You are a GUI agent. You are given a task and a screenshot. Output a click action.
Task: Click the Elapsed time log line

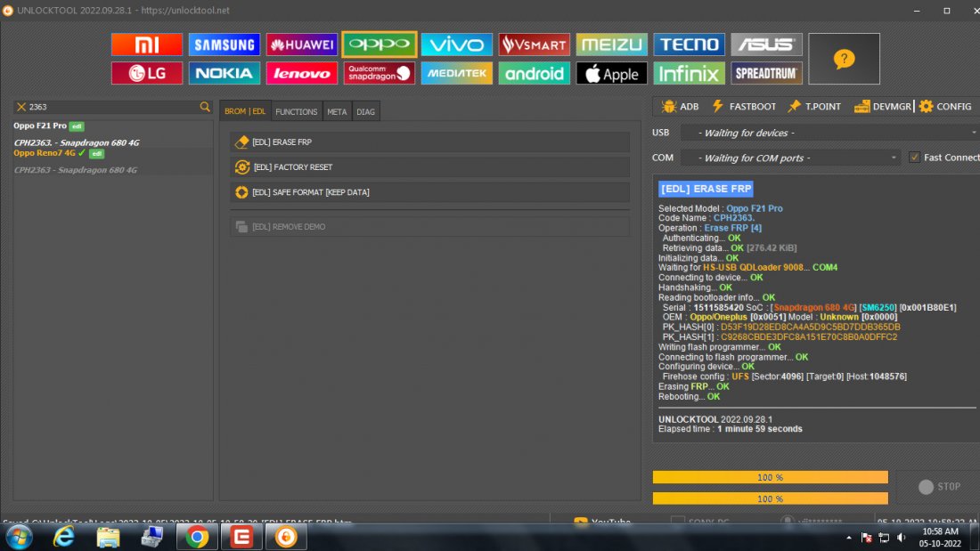point(730,428)
